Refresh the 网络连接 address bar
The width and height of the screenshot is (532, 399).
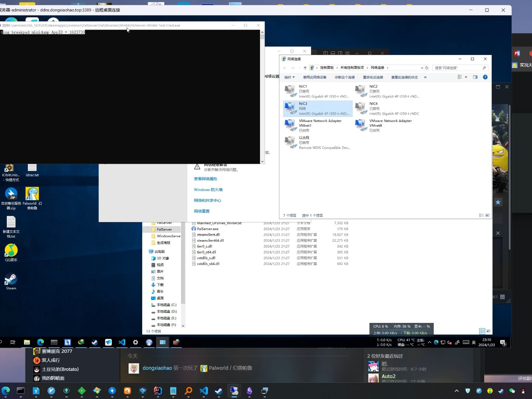427,68
